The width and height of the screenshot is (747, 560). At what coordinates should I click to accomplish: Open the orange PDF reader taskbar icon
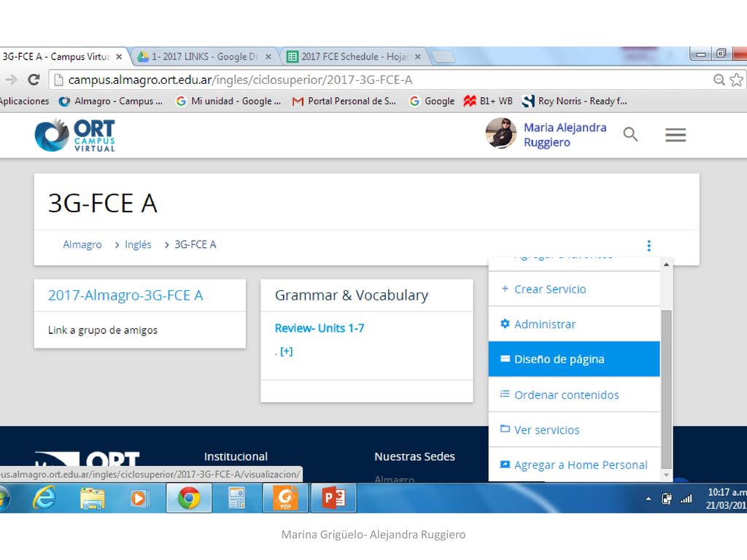pyautogui.click(x=285, y=498)
